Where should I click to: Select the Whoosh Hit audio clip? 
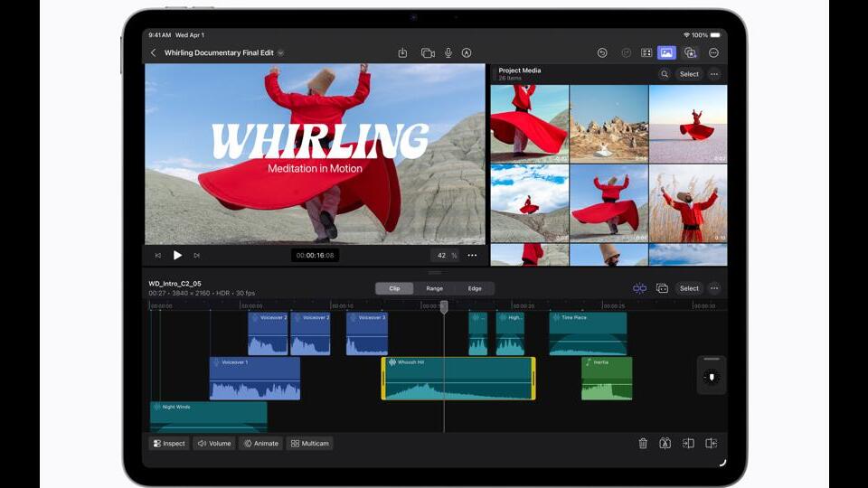pyautogui.click(x=458, y=379)
